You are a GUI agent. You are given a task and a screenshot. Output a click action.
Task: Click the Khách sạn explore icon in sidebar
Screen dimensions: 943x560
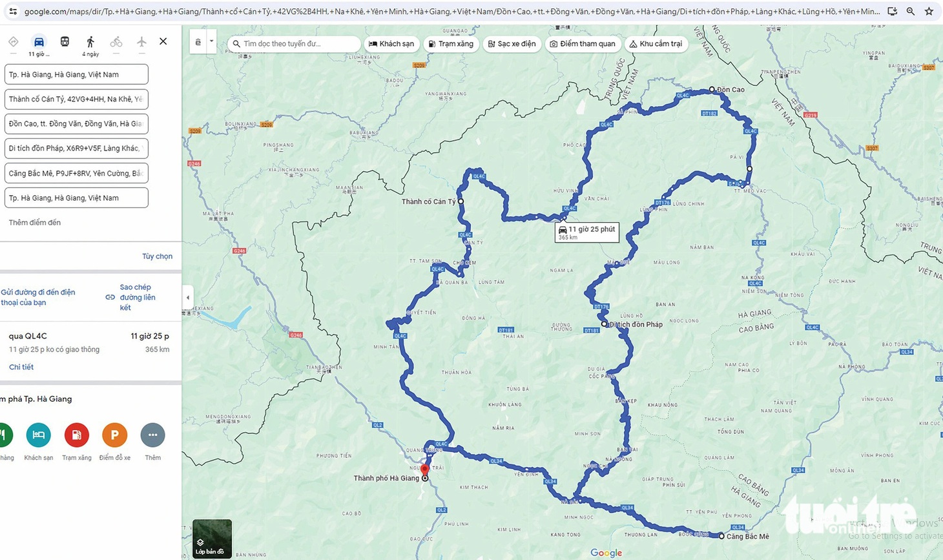pyautogui.click(x=38, y=435)
